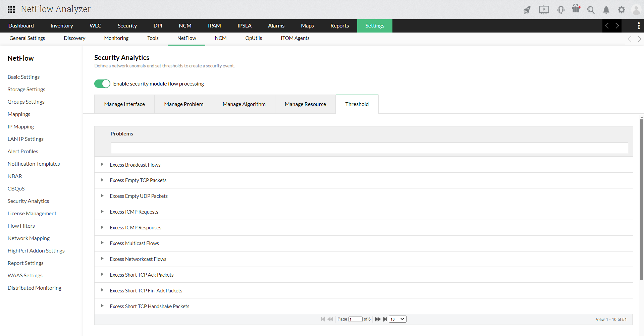Switch to Manage Interface tab
Image resolution: width=644 pixels, height=336 pixels.
tap(124, 104)
